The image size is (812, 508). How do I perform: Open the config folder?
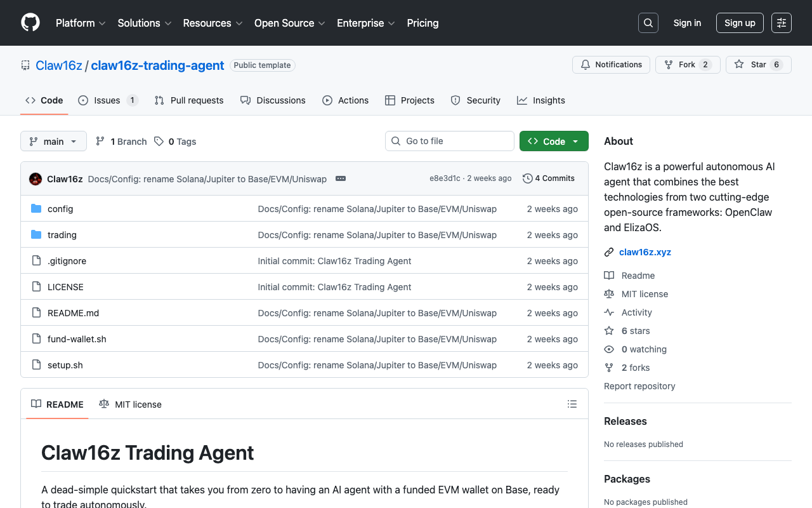coord(60,209)
